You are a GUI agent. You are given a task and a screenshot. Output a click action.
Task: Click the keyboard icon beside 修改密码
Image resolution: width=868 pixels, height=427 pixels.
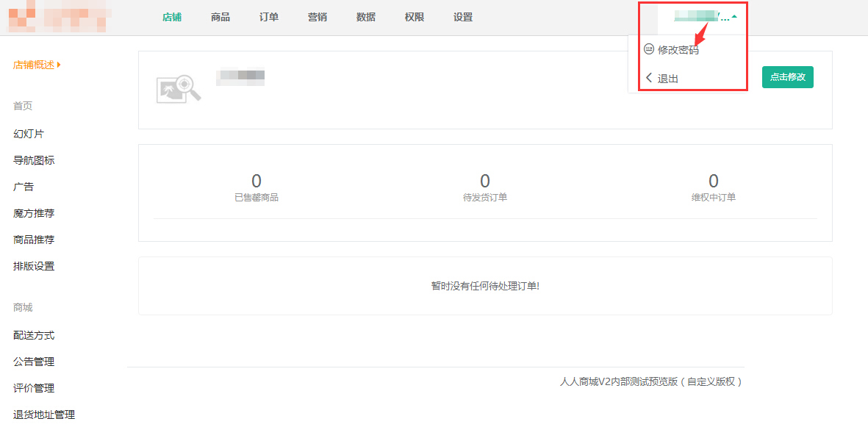click(648, 49)
